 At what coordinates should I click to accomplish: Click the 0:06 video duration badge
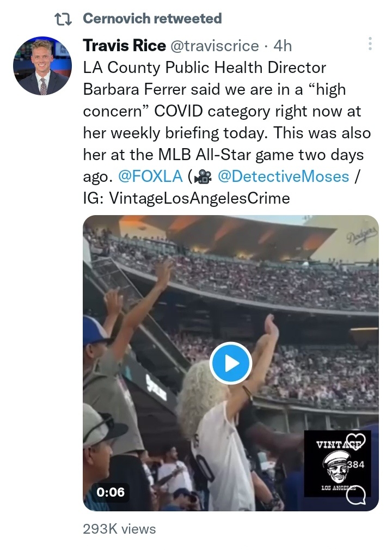(111, 492)
